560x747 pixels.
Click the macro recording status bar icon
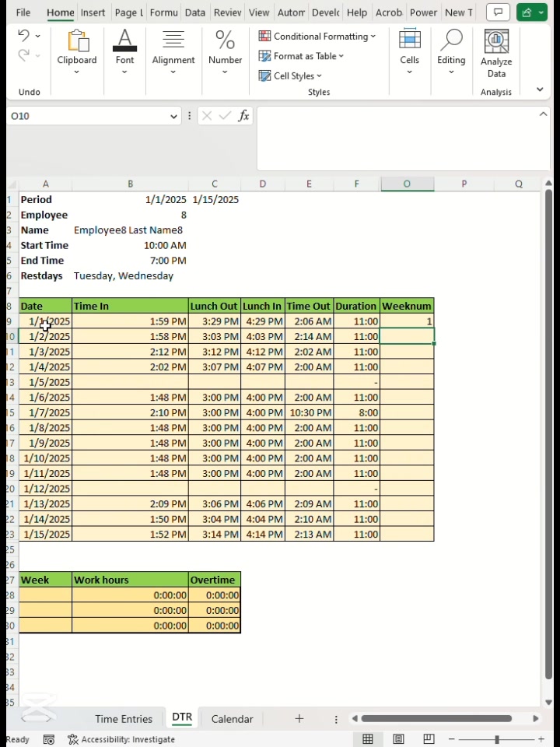tap(48, 739)
